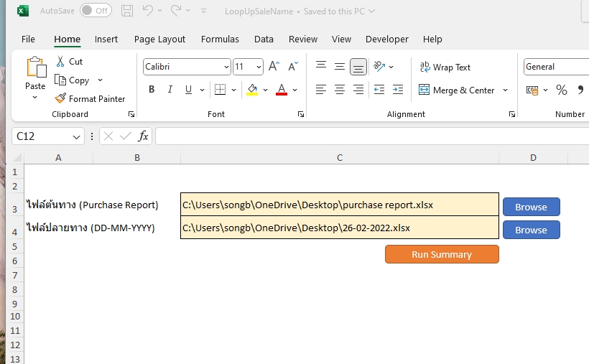The image size is (589, 364).
Task: Select Align Right icon
Action: pos(358,90)
